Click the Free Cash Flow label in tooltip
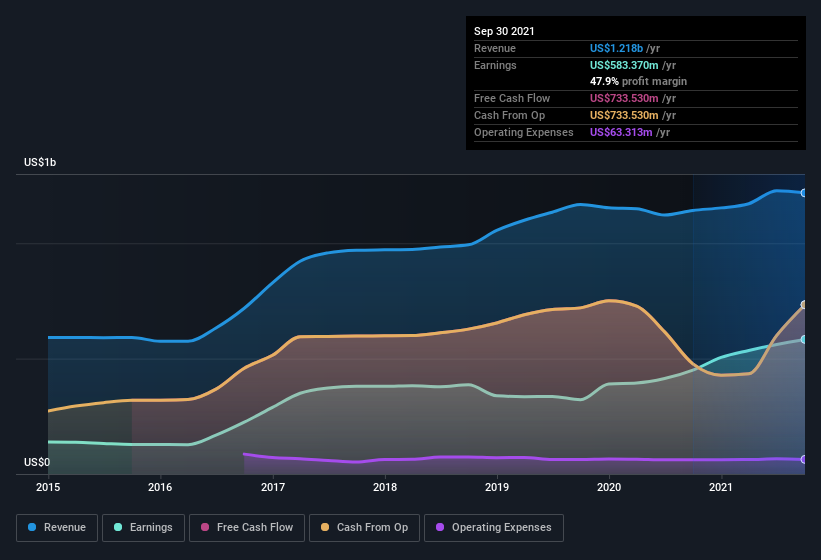The height and width of the screenshot is (560, 821). 512,98
